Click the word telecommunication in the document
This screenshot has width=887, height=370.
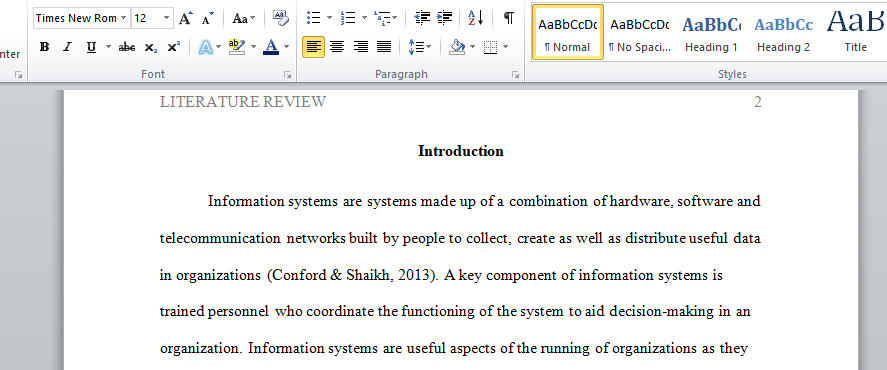tap(220, 238)
